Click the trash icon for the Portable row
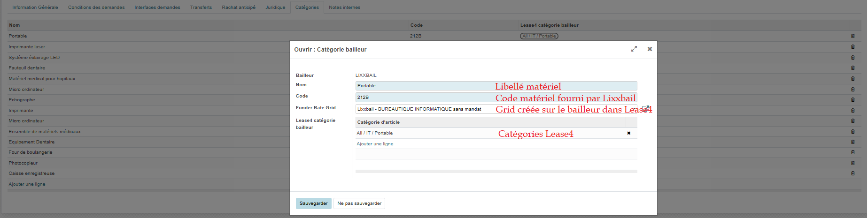The image size is (868, 218). 852,36
